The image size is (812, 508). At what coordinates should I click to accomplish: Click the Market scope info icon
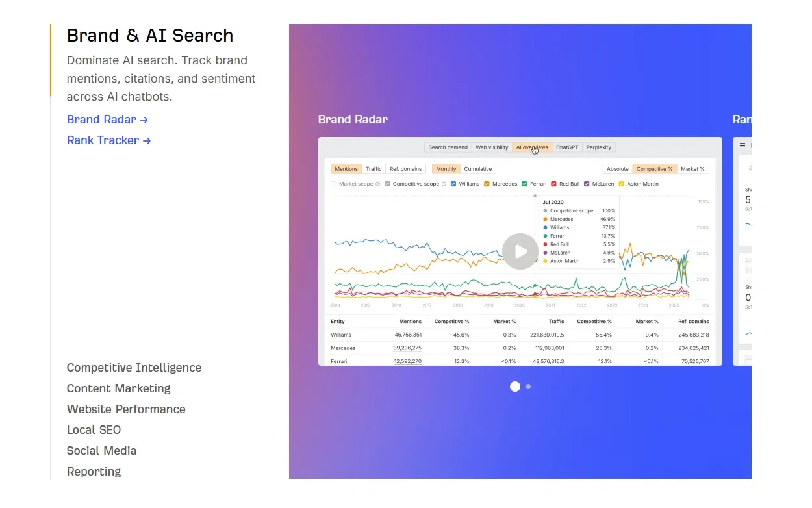[379, 184]
